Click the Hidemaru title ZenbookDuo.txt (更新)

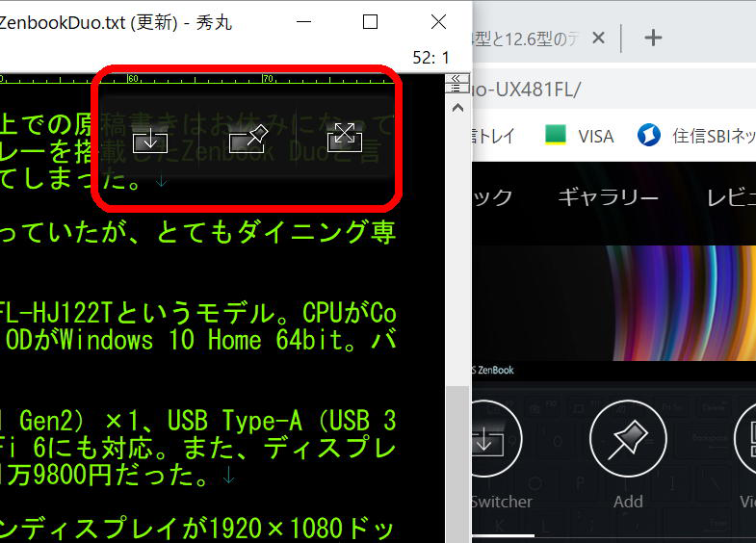[89, 22]
